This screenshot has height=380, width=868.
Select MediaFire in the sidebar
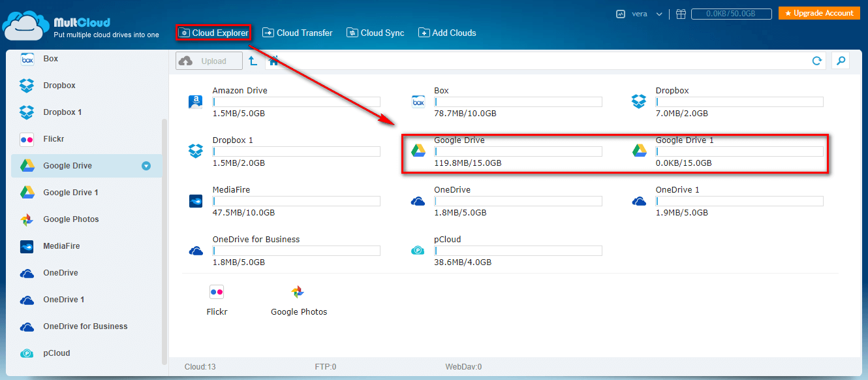(86, 246)
